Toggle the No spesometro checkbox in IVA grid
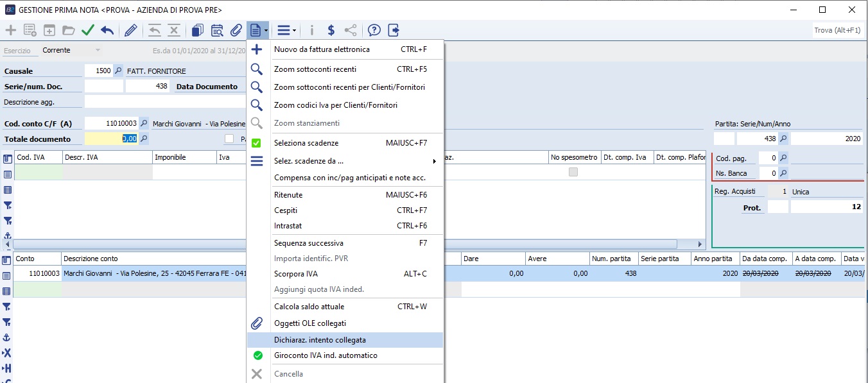This screenshot has height=383, width=868. (x=573, y=172)
